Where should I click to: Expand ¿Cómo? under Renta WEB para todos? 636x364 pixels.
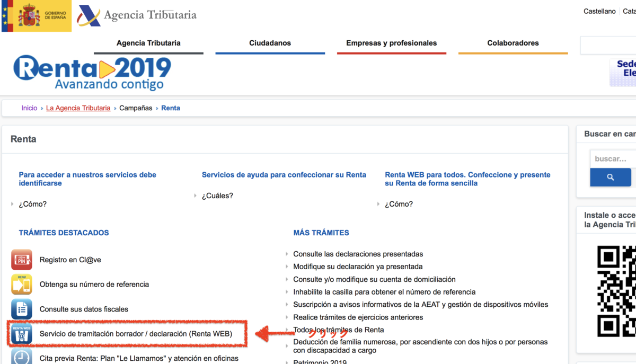click(399, 204)
